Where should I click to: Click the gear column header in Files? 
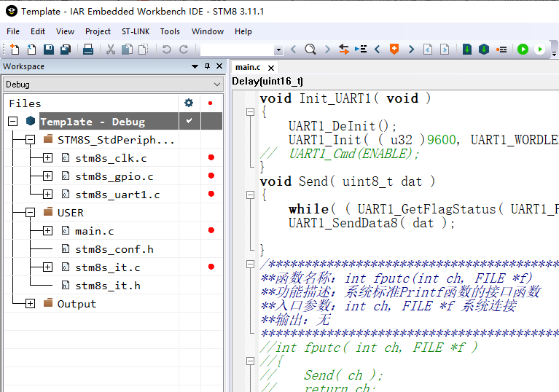[189, 103]
